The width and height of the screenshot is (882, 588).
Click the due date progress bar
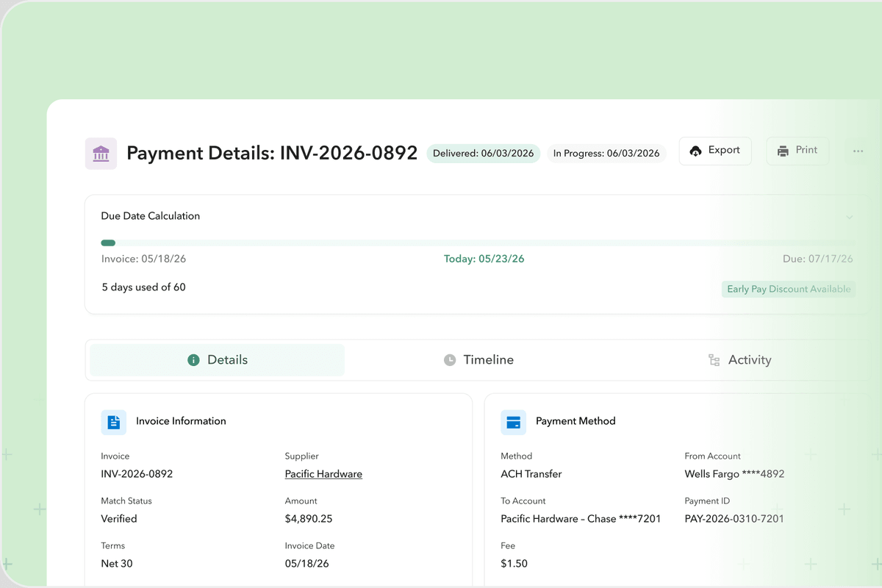[x=478, y=243]
